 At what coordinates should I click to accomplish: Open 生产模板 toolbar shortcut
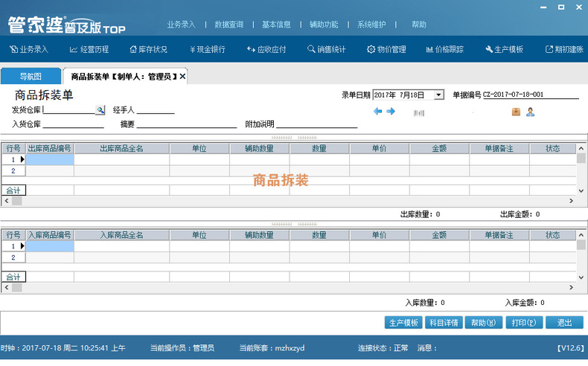pos(505,49)
